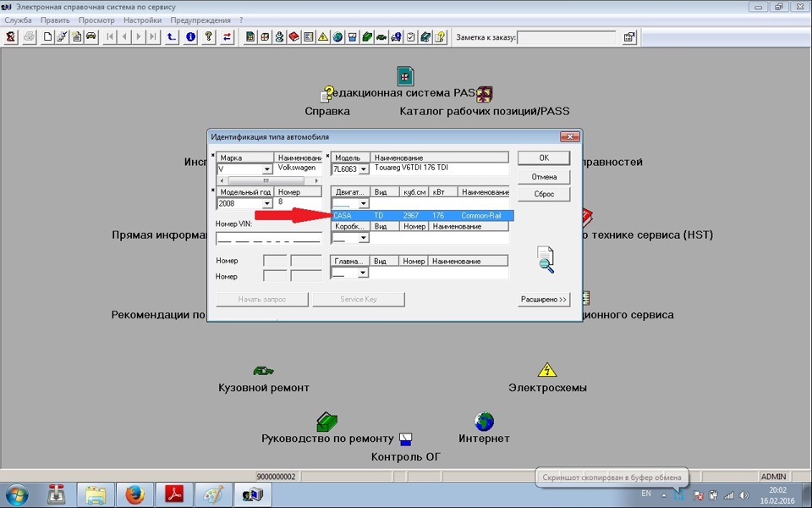Click the Заметка к заказу input field
812x508 pixels.
[x=567, y=37]
